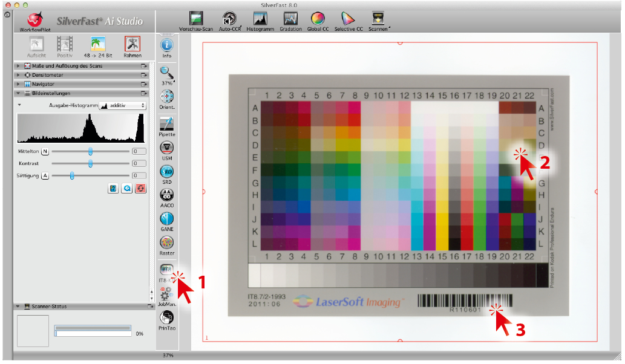Click the right handle of scan frame
The image size is (625, 364).
(x=597, y=192)
